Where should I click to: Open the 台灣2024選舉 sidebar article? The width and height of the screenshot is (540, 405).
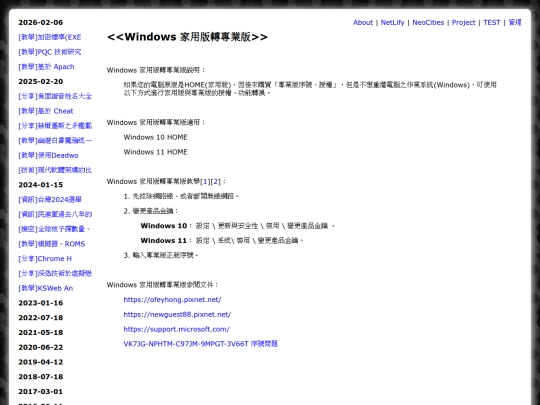(x=50, y=200)
